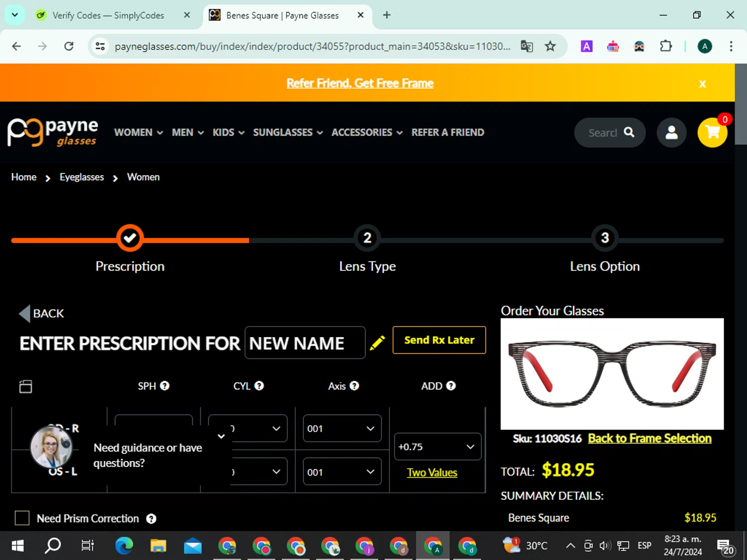Click the glasses product thumbnail

[x=612, y=374]
